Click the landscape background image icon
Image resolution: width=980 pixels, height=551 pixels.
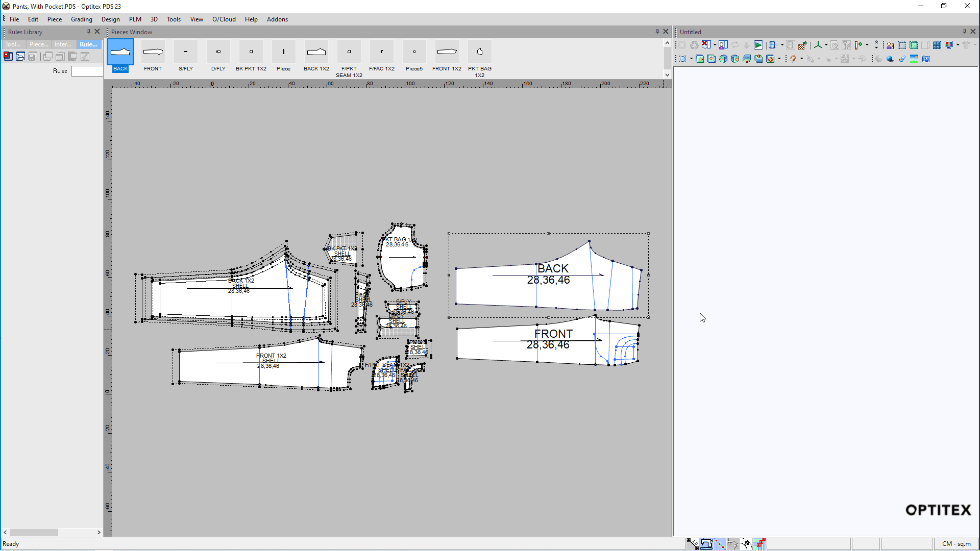pyautogui.click(x=914, y=59)
